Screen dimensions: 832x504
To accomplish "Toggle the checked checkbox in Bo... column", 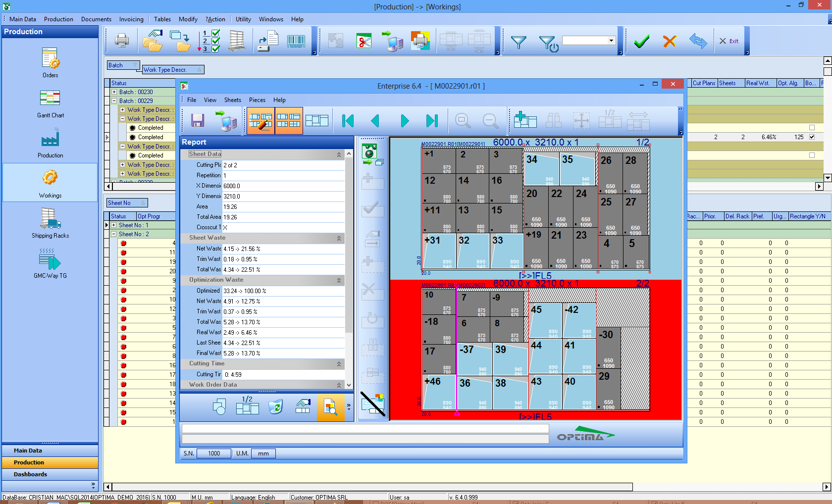I will [812, 137].
